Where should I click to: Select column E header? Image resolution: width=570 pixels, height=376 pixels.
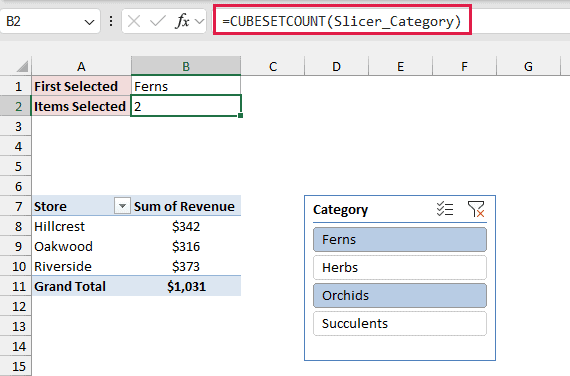400,66
